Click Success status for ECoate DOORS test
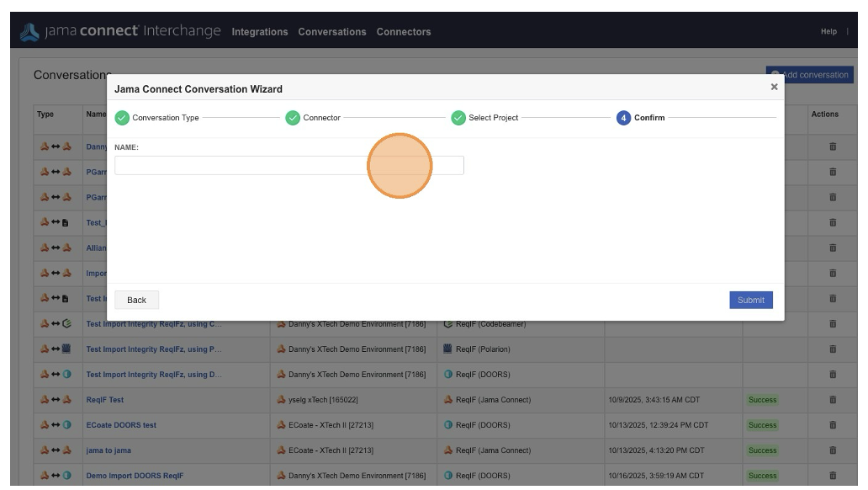This screenshot has width=868, height=490. pyautogui.click(x=762, y=425)
